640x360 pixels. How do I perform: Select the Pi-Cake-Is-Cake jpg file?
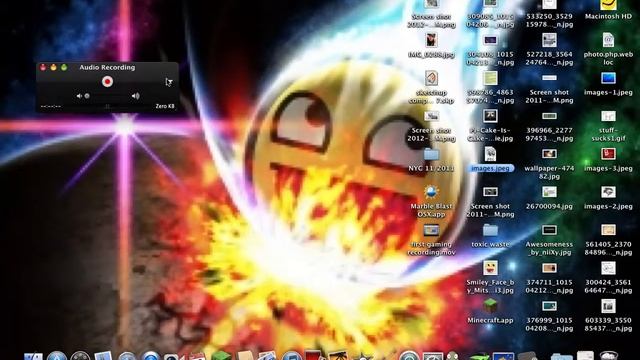[x=490, y=116]
